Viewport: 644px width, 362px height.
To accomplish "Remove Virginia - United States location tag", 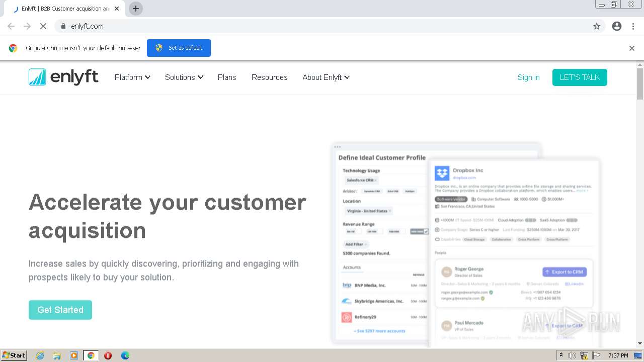I will (389, 211).
